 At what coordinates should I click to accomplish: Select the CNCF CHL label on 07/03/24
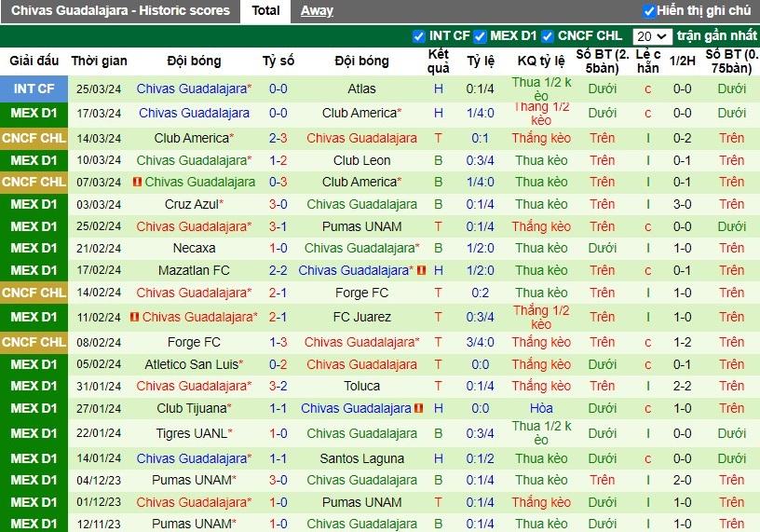[34, 182]
